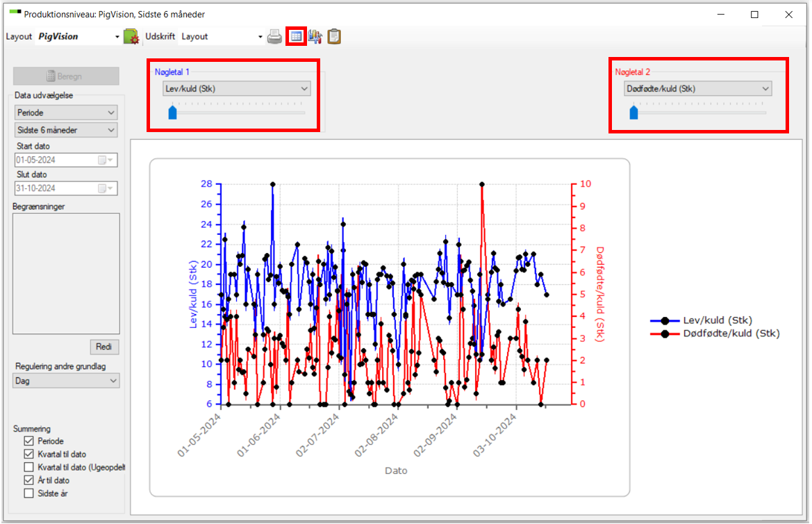Click the printer icon
The width and height of the screenshot is (812, 524).
click(x=274, y=37)
